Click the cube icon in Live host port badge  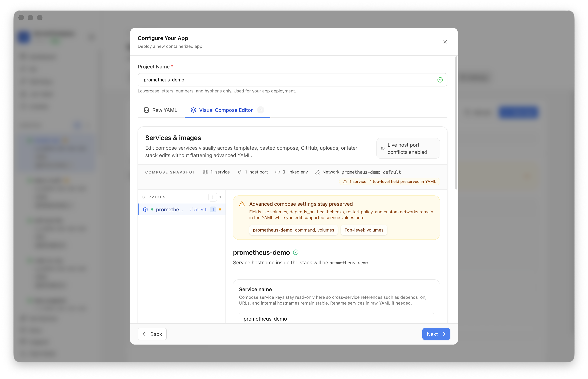[x=383, y=148]
